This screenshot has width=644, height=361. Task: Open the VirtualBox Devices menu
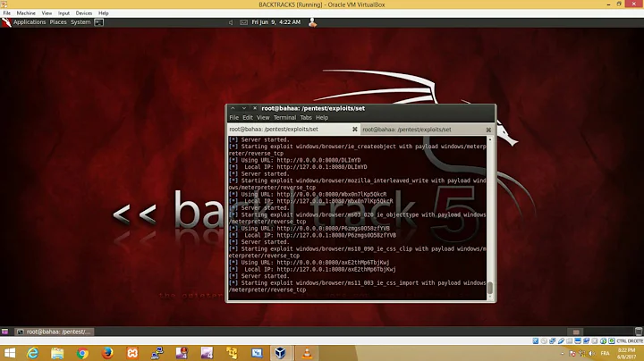pyautogui.click(x=84, y=13)
